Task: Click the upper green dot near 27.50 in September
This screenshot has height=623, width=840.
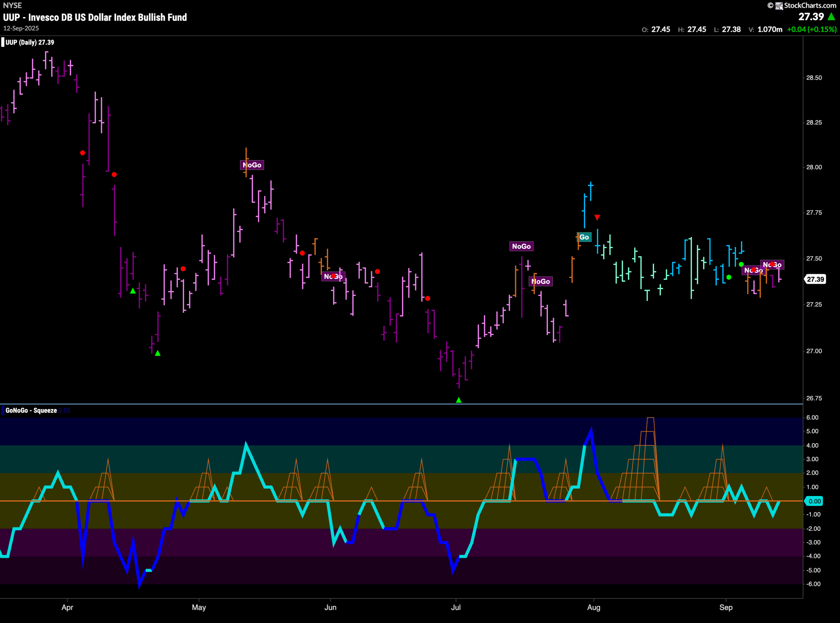Action: click(741, 264)
